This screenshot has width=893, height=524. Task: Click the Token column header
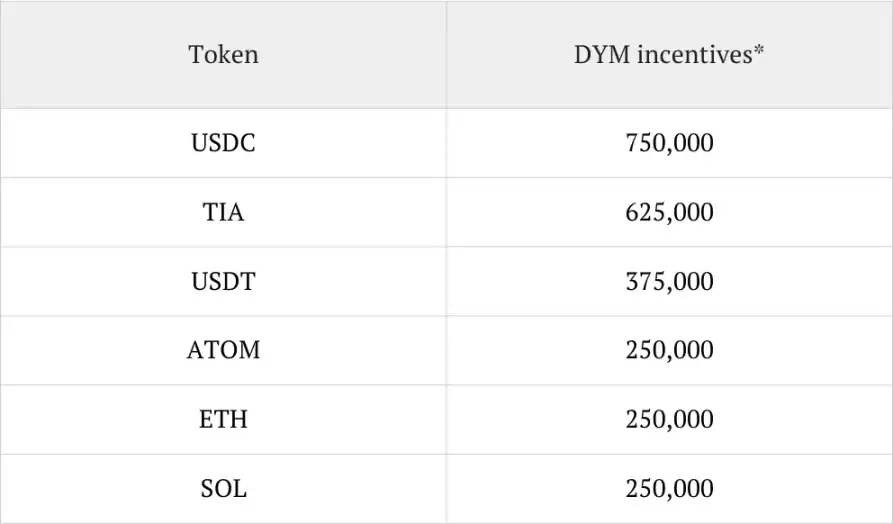click(x=223, y=54)
